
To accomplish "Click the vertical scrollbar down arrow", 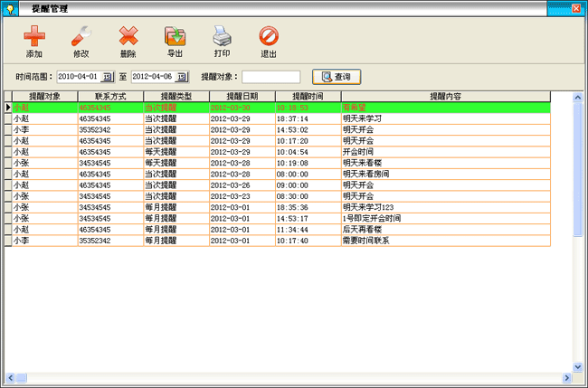I will (x=578, y=365).
